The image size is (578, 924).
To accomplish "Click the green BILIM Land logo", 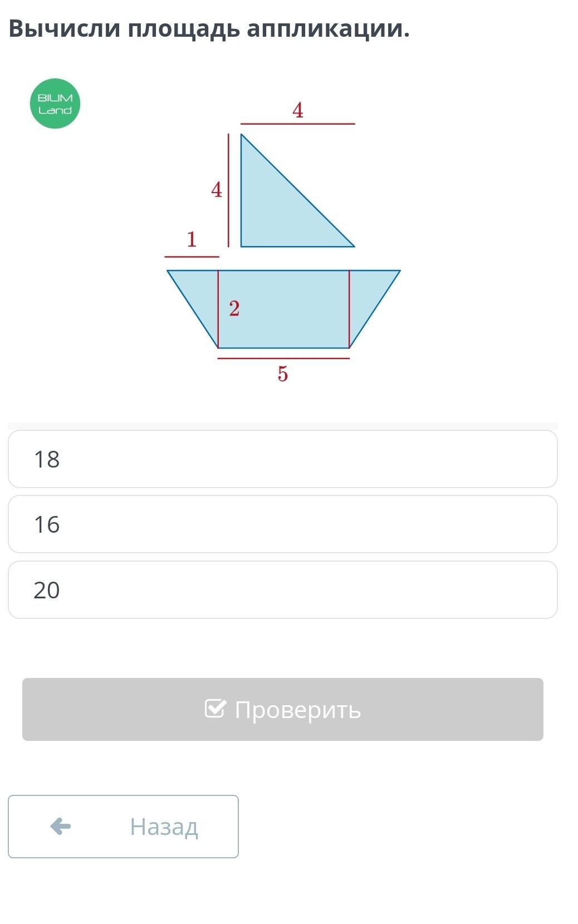I will (55, 104).
